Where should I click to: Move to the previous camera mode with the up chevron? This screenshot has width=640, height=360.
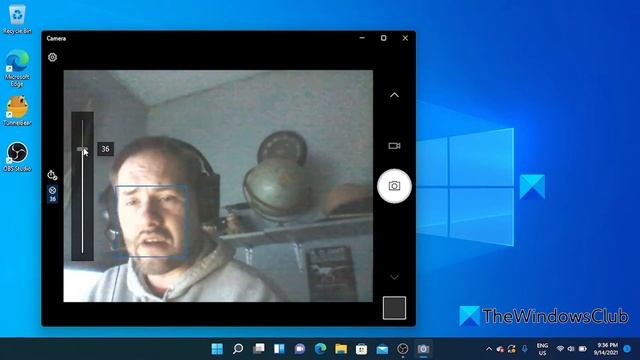394,95
